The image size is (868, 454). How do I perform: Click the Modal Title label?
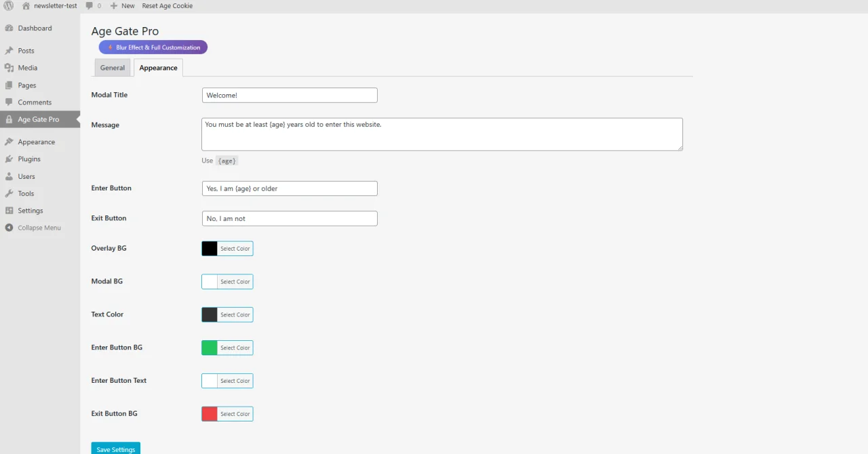click(x=109, y=95)
